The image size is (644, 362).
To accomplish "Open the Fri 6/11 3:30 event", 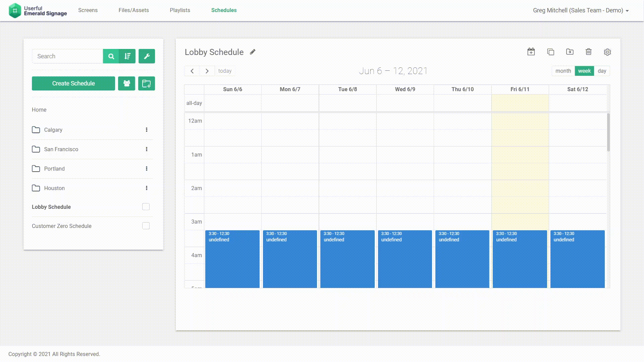I will [520, 259].
